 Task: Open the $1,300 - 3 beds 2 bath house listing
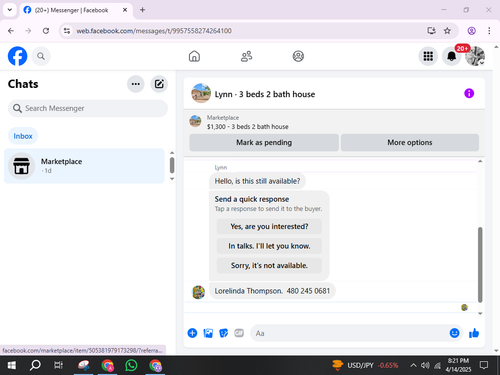click(x=247, y=127)
